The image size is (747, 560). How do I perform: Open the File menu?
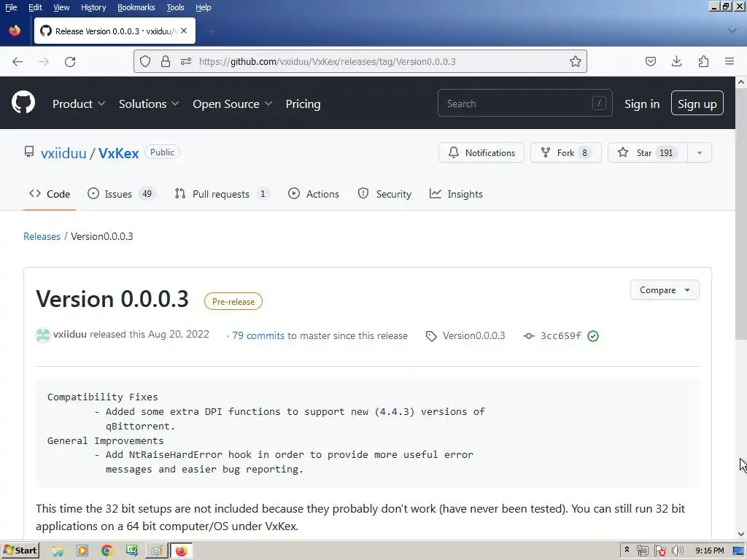(11, 7)
